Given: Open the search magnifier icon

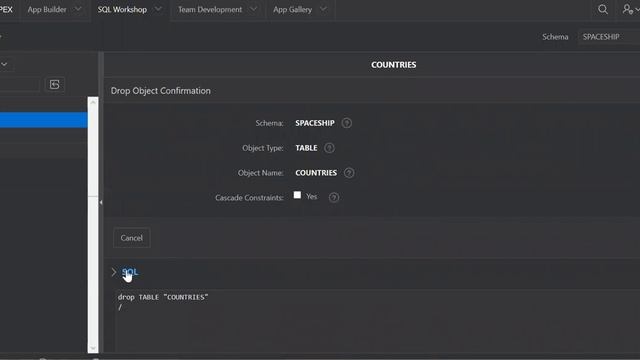Looking at the screenshot, I should click(x=602, y=9).
